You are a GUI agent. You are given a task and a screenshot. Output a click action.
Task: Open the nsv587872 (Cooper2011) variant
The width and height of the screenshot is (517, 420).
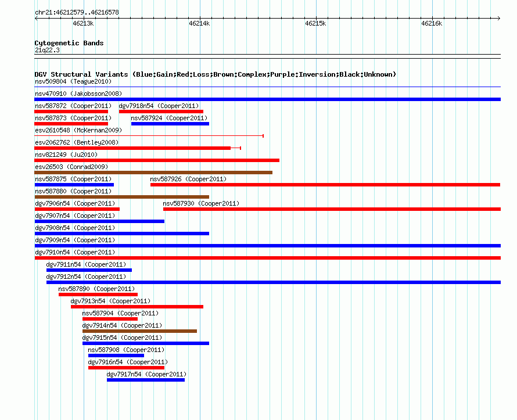coord(73,106)
